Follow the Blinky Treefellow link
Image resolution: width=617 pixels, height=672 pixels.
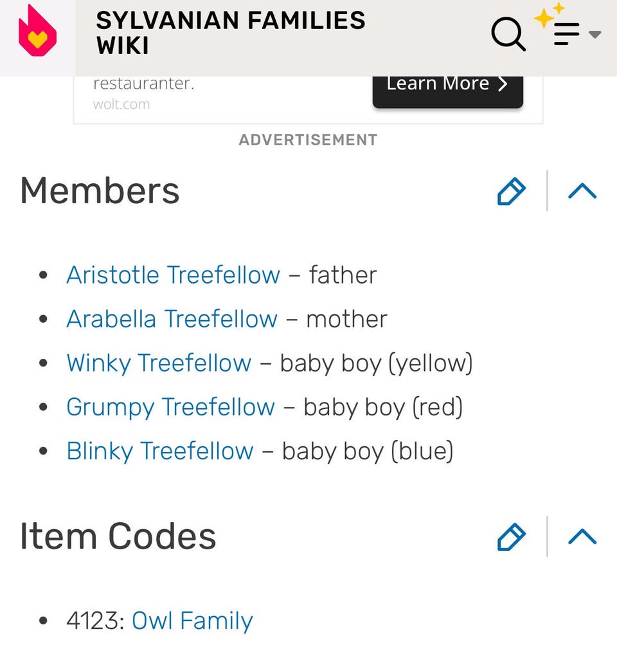coord(160,451)
